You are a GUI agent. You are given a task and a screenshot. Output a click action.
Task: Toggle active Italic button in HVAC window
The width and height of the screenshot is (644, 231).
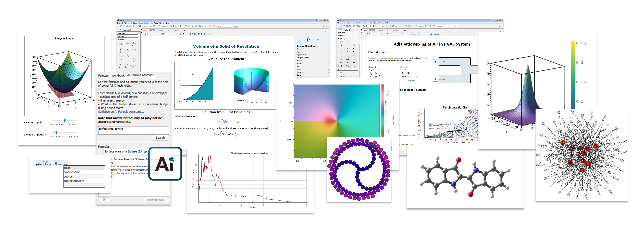[412, 34]
